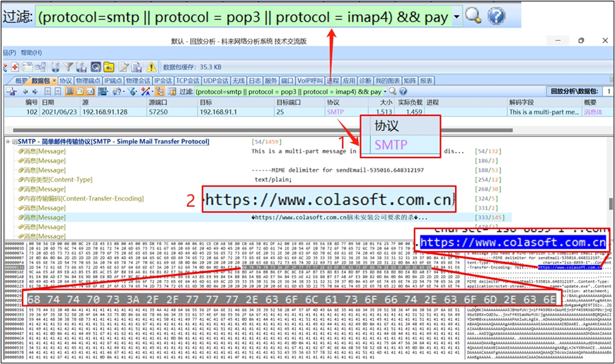This screenshot has height=364, width=615.
Task: Collapse the SMTP protocol tree node
Action: (8, 141)
